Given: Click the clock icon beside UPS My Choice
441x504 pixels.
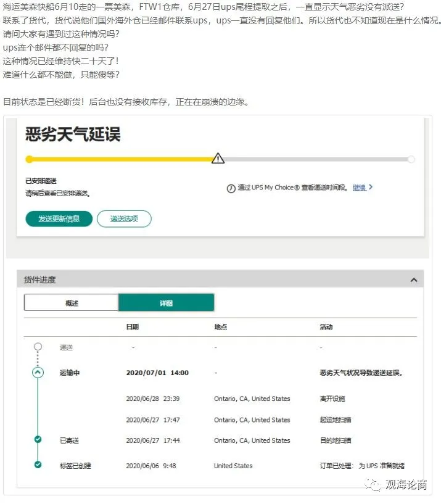Looking at the screenshot, I should click(231, 188).
